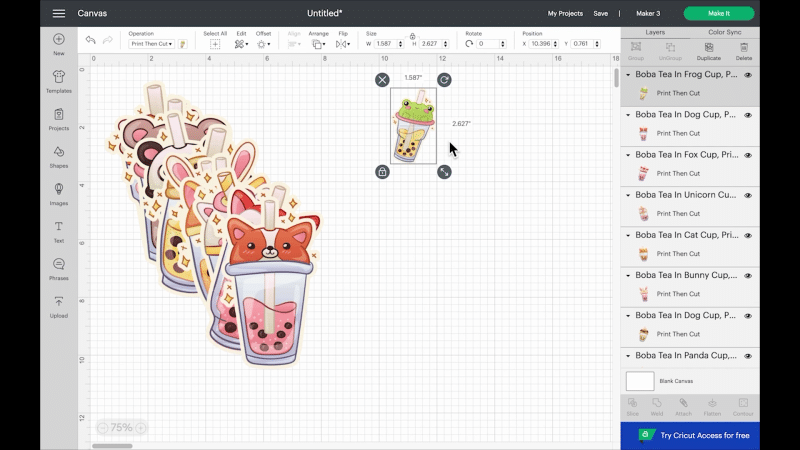
Task: Click the canvas vertical scrollbar
Action: [616, 78]
